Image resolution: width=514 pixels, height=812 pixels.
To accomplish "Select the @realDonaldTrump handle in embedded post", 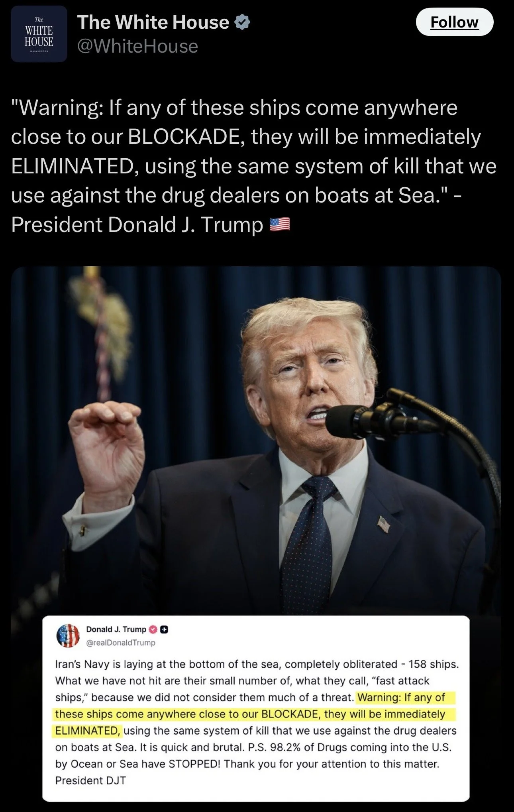I will pyautogui.click(x=121, y=643).
